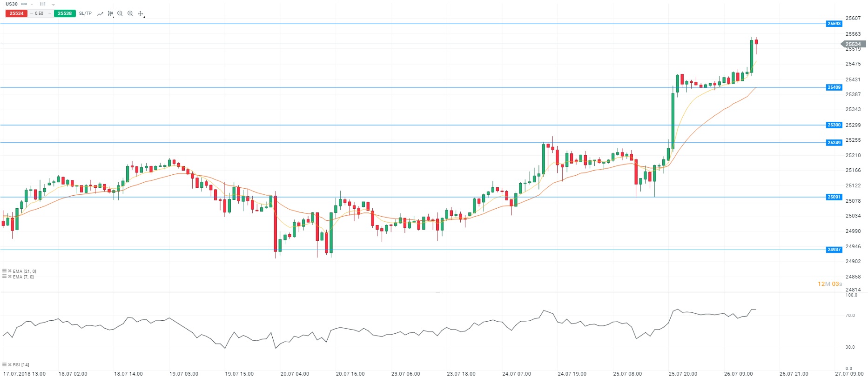This screenshot has width=868, height=377.
Task: Click the red 25534 sell button
Action: 17,13
